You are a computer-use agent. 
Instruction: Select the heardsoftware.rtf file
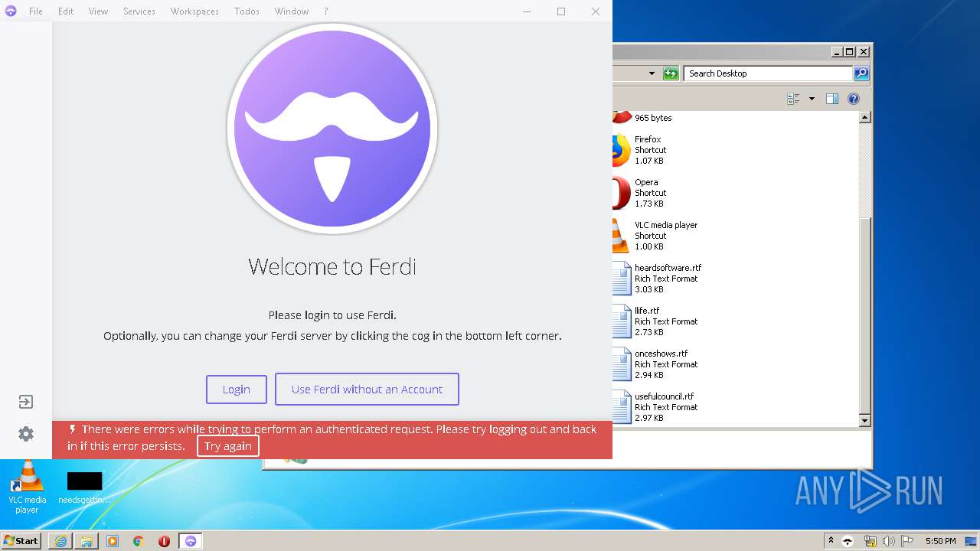pyautogui.click(x=658, y=279)
